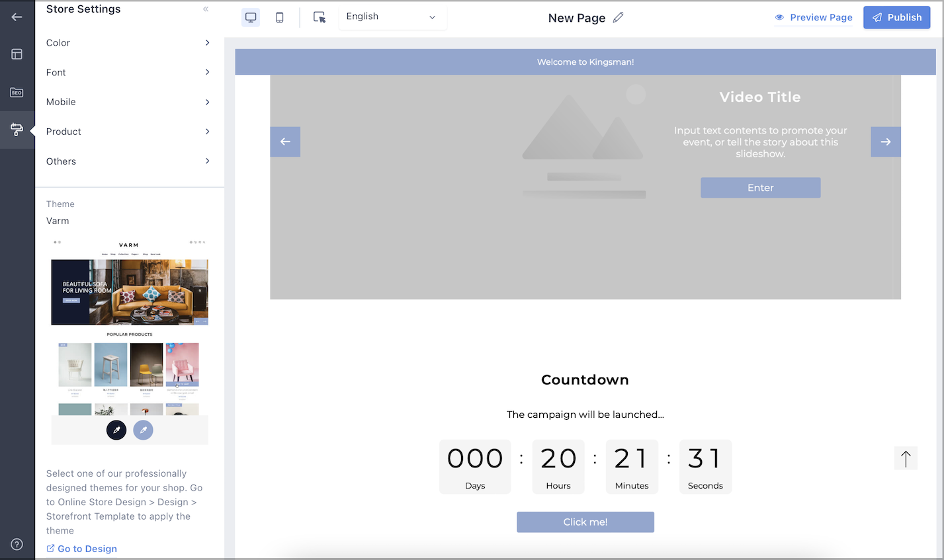944x560 pixels.
Task: Open the Others settings section
Action: [x=129, y=161]
